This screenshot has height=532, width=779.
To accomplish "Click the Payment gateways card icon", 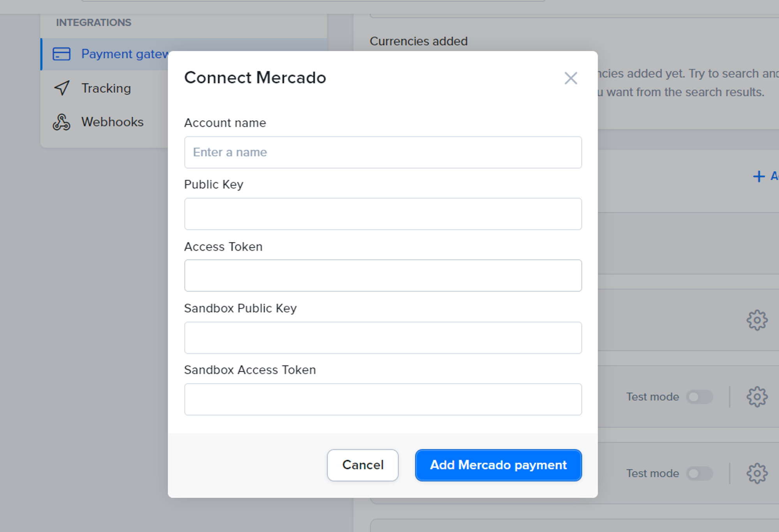I will 62,54.
